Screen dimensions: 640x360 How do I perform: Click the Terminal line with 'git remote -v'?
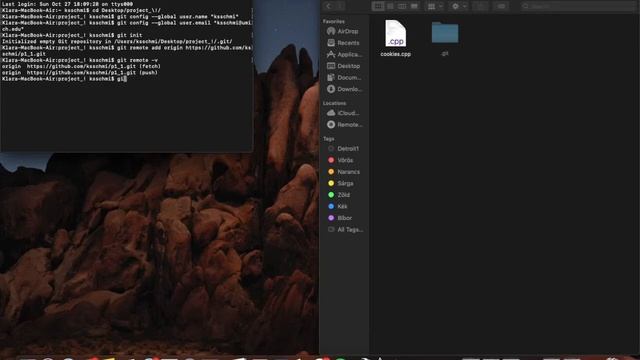click(x=80, y=60)
